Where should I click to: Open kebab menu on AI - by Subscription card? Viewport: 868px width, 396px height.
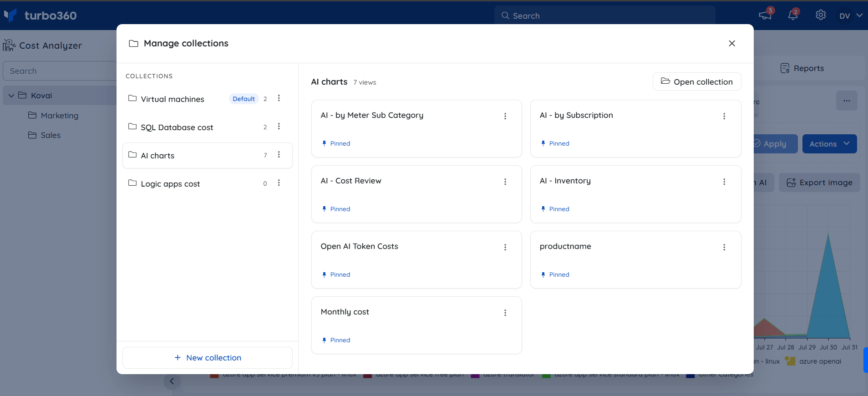point(724,116)
